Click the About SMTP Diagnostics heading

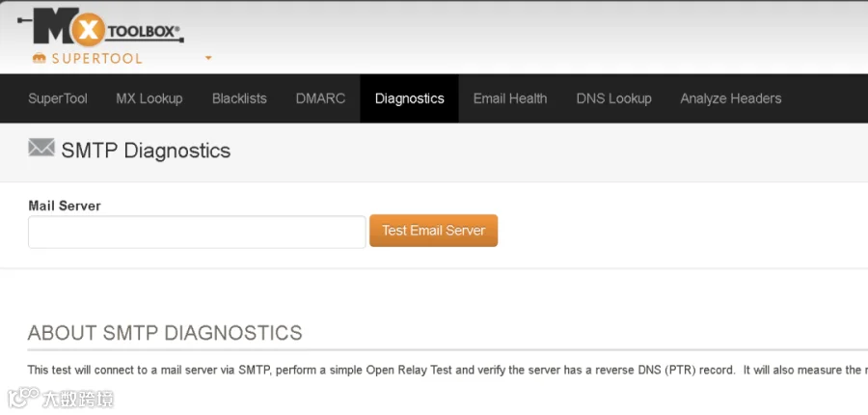click(x=165, y=332)
